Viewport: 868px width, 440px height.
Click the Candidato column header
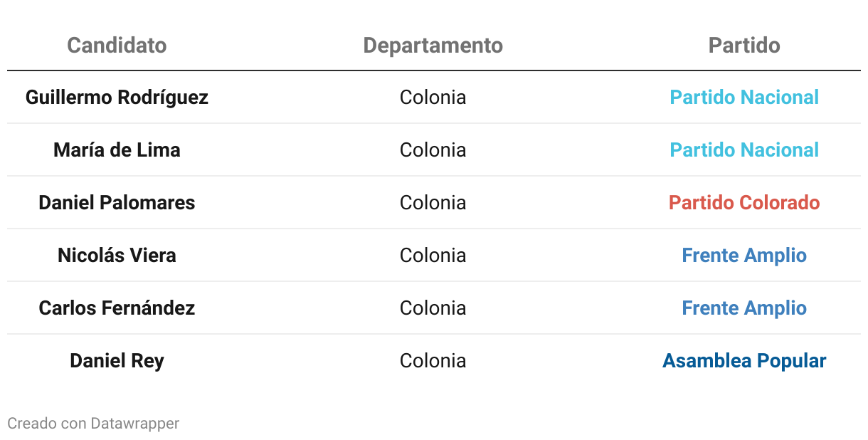(x=117, y=46)
